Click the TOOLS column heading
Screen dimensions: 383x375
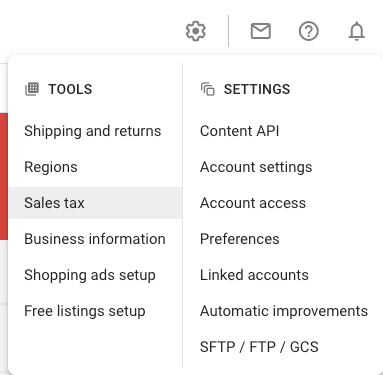pyautogui.click(x=70, y=89)
